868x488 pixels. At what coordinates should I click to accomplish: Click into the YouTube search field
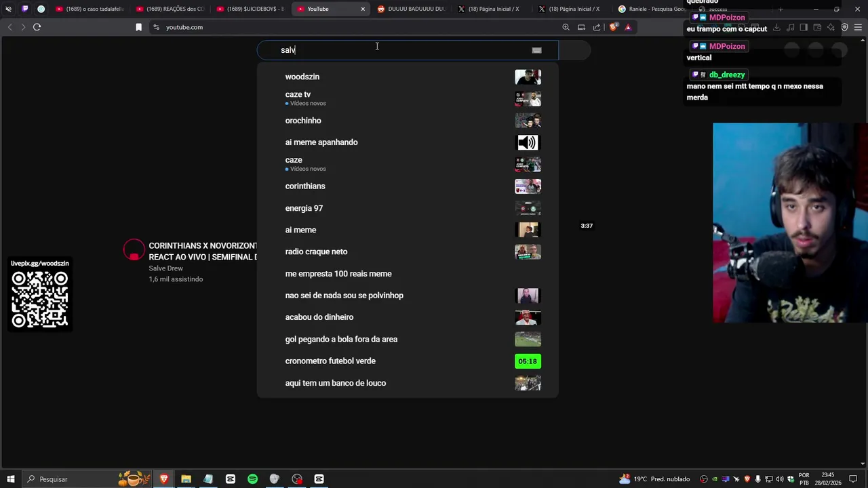[x=407, y=50]
